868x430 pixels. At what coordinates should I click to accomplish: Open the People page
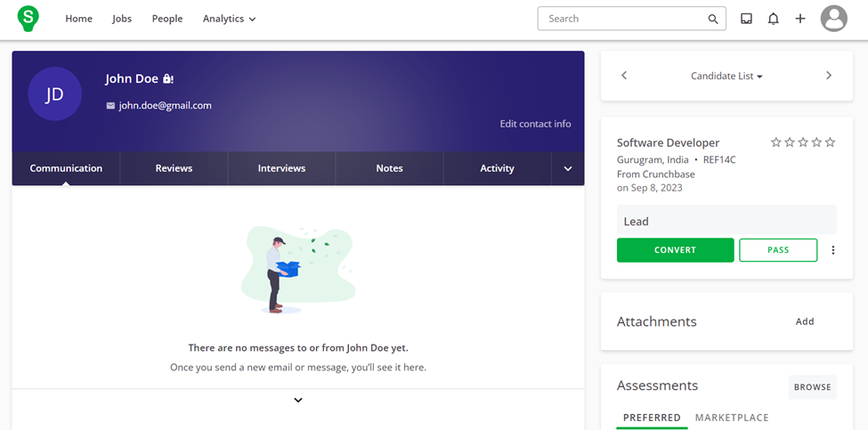(x=167, y=19)
